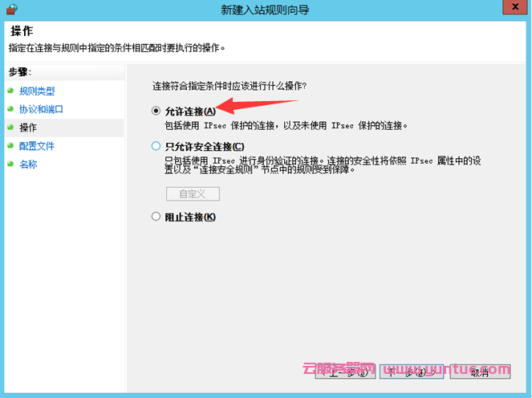Click the 新建入站规则向导 title bar
This screenshot has width=532, height=398.
[265, 9]
